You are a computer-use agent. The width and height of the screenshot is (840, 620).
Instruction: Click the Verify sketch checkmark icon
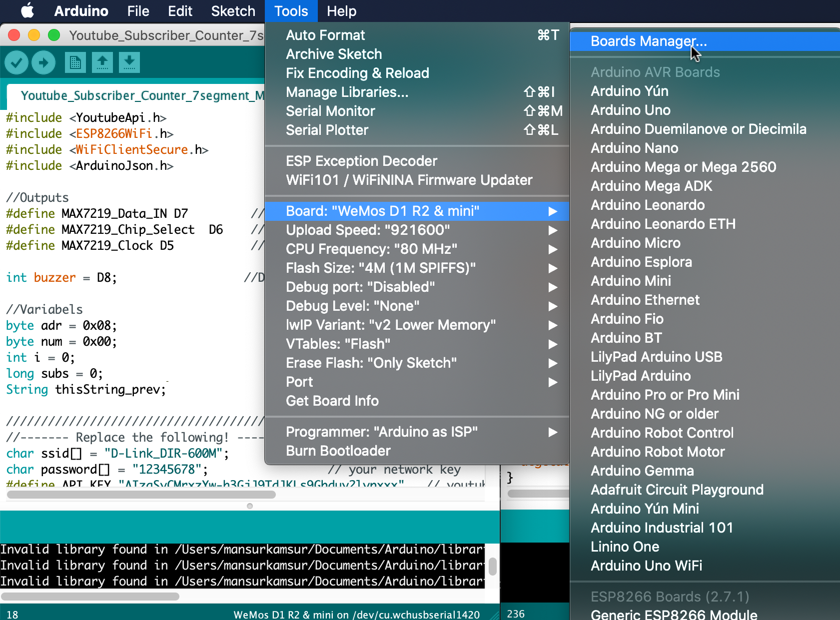tap(16, 62)
